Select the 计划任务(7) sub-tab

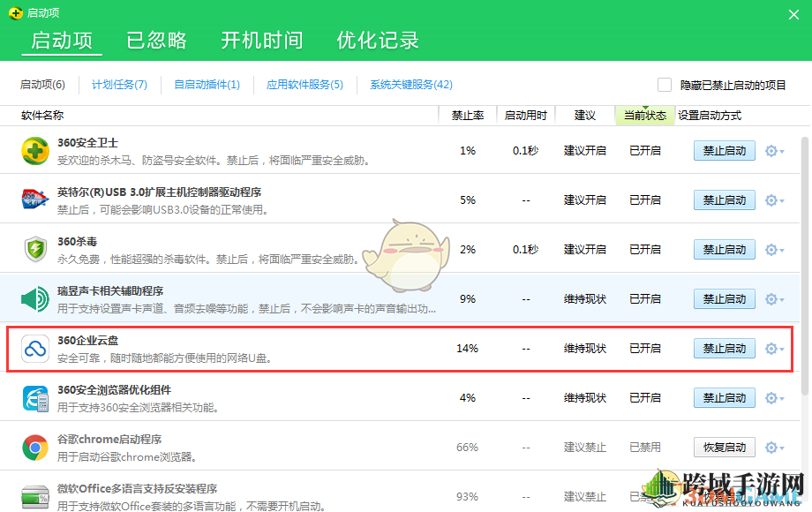pos(120,85)
